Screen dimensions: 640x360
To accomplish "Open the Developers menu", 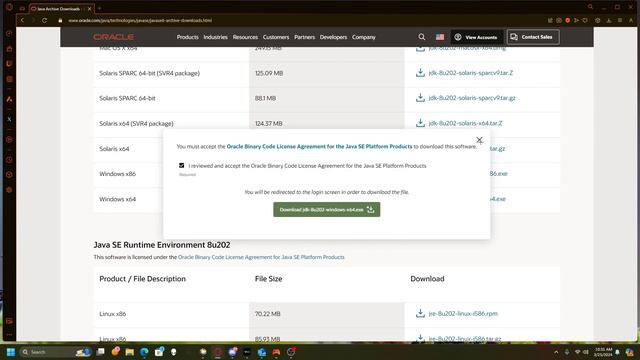I will tap(333, 37).
